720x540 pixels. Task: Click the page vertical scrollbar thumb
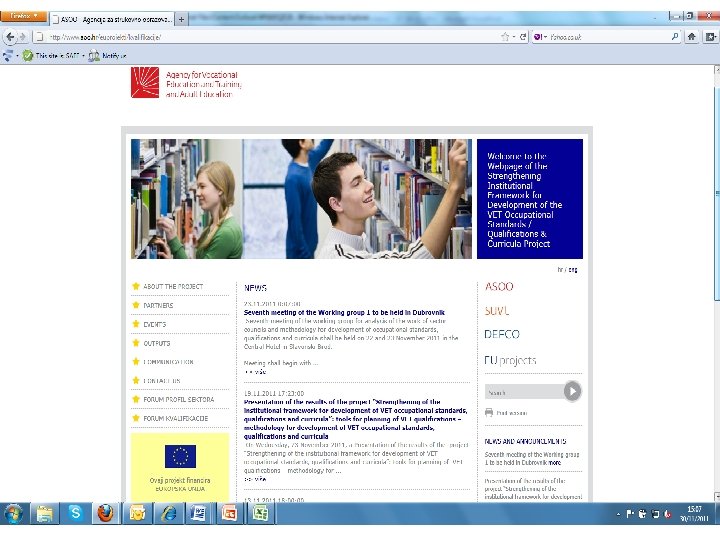click(x=717, y=193)
